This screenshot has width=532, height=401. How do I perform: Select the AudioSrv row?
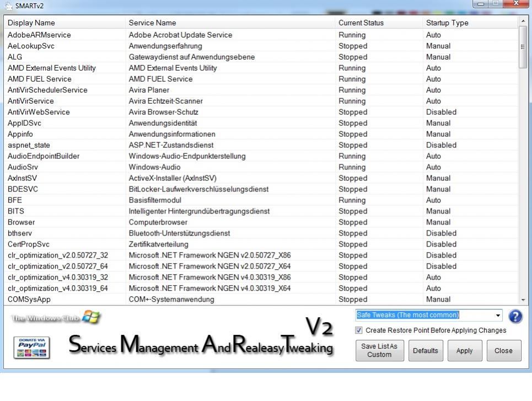pos(261,167)
